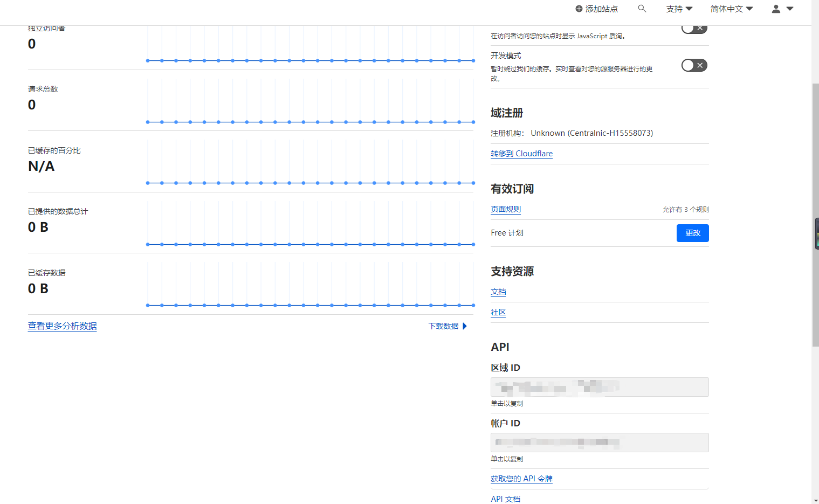Click the 添加站点 plus icon
The image size is (819, 504).
point(578,9)
